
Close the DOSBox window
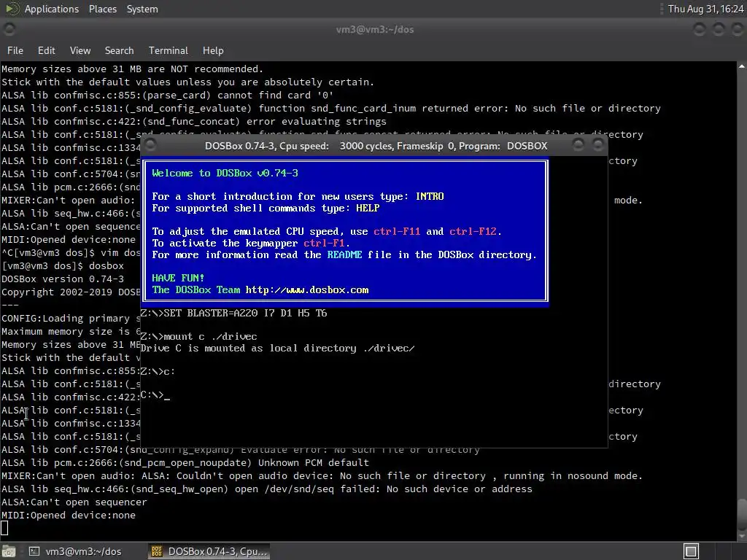(x=598, y=145)
